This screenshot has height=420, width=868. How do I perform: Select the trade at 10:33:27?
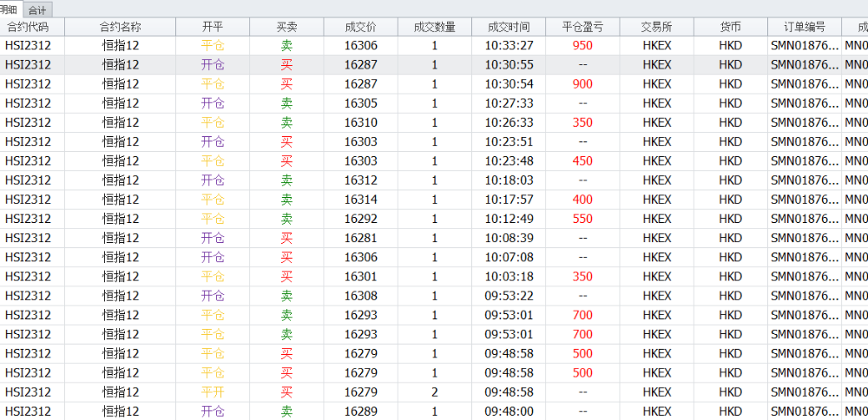coord(434,45)
